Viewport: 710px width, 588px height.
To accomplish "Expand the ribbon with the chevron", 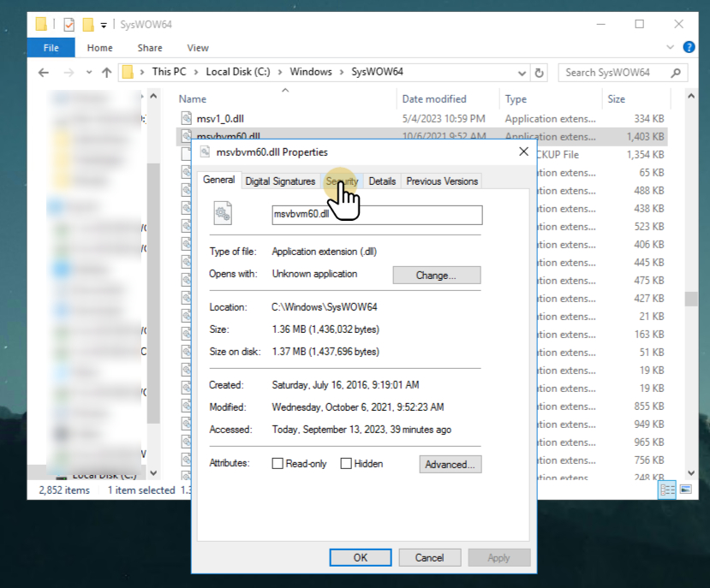I will coord(670,47).
